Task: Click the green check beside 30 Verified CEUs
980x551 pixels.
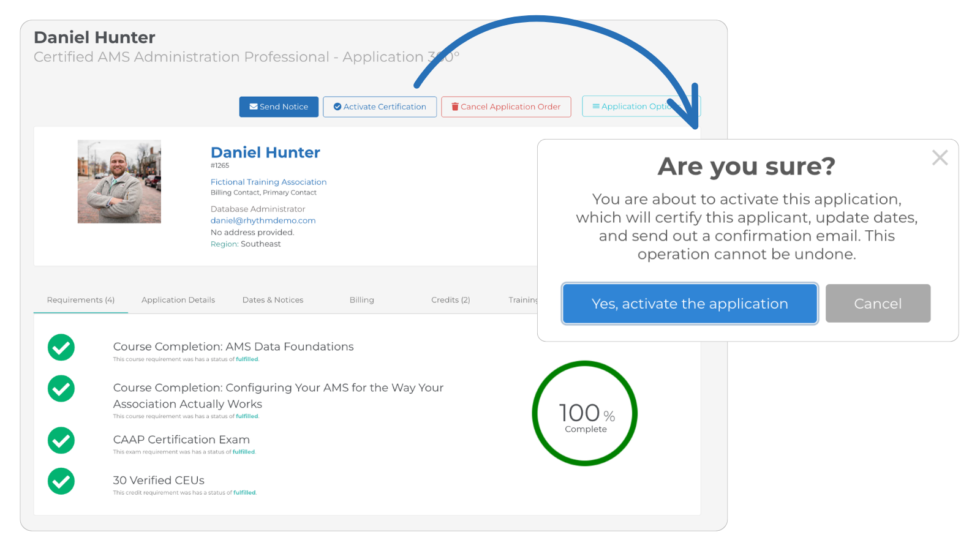Action: coord(61,481)
